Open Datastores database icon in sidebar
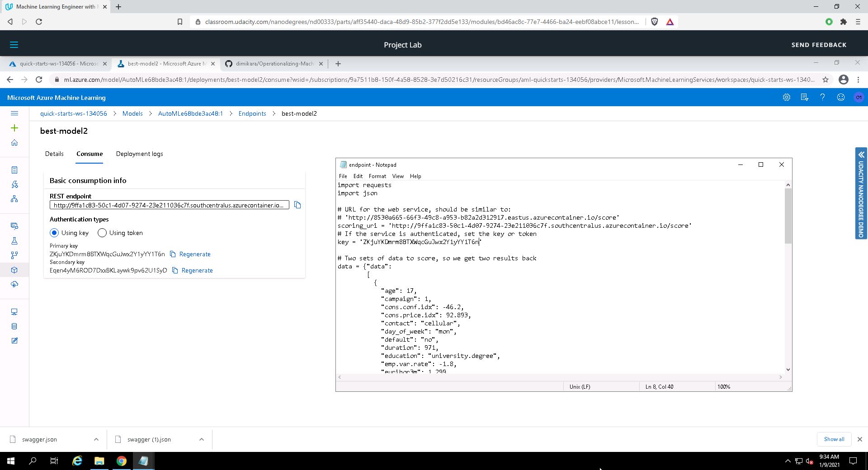This screenshot has width=868, height=470. pyautogui.click(x=14, y=326)
